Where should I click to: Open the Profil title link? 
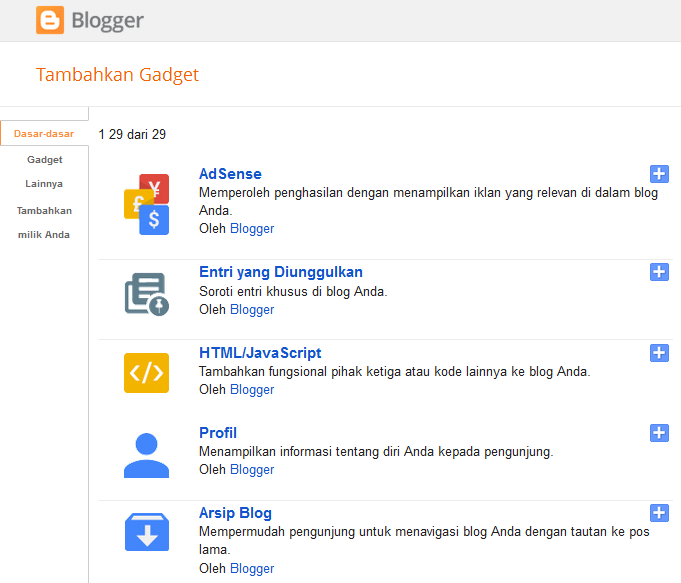(x=218, y=433)
